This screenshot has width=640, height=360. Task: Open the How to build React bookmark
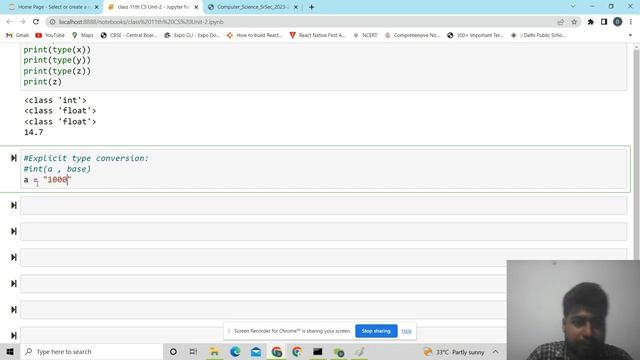[255, 35]
